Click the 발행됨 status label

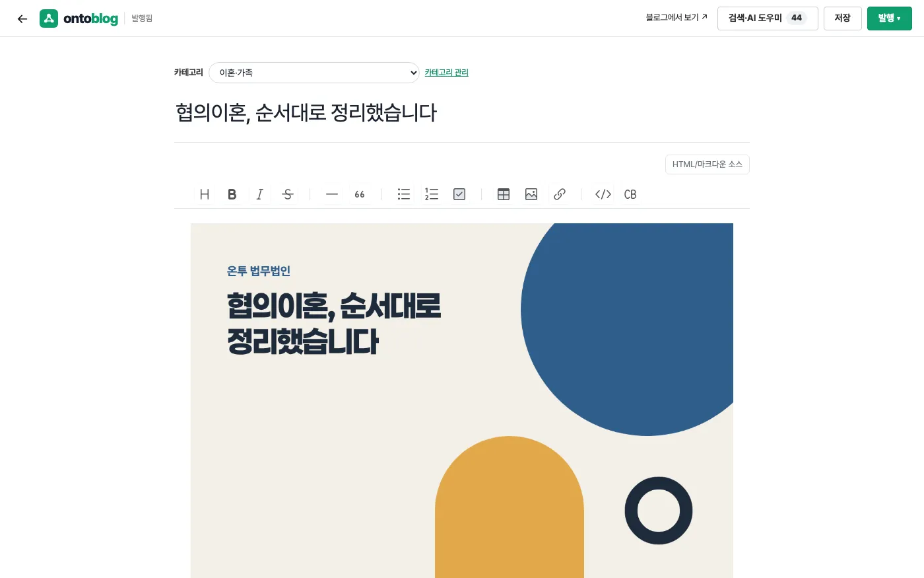pos(142,18)
